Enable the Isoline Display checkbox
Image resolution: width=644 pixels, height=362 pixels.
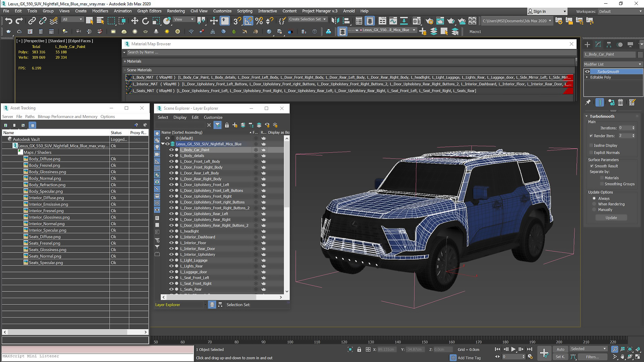click(x=591, y=145)
